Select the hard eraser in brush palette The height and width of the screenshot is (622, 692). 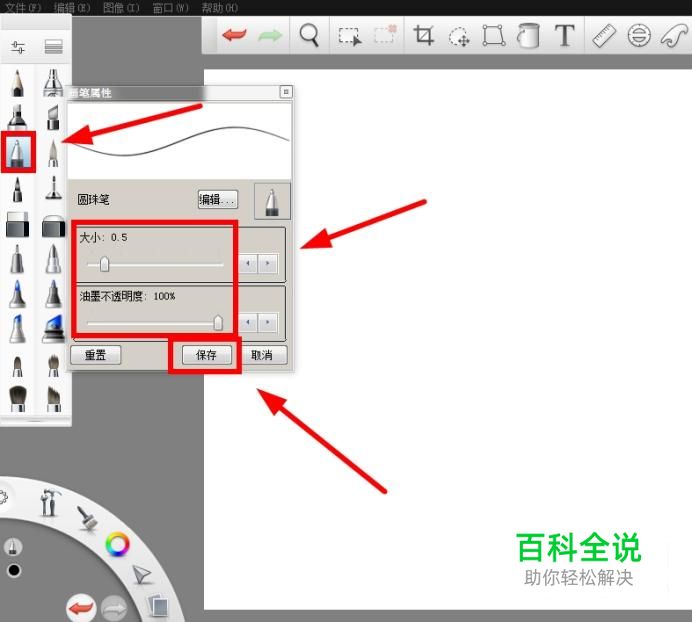tap(18, 224)
